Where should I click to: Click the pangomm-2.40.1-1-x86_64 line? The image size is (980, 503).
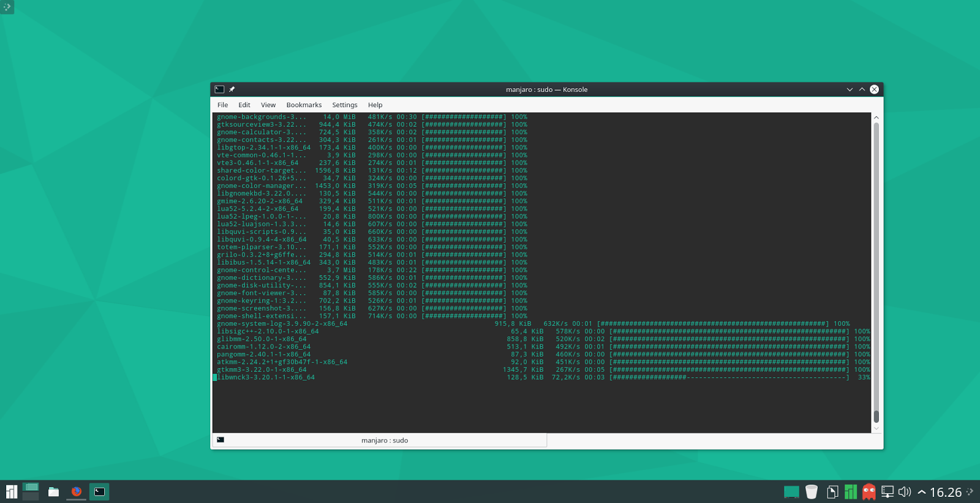(x=543, y=354)
